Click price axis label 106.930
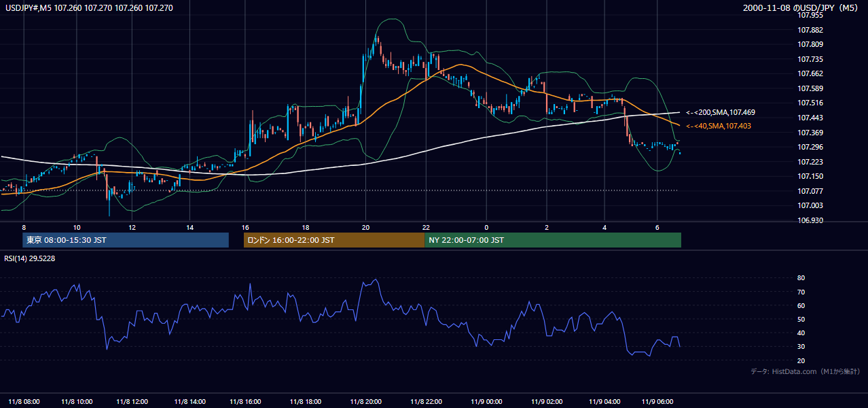 pyautogui.click(x=810, y=220)
